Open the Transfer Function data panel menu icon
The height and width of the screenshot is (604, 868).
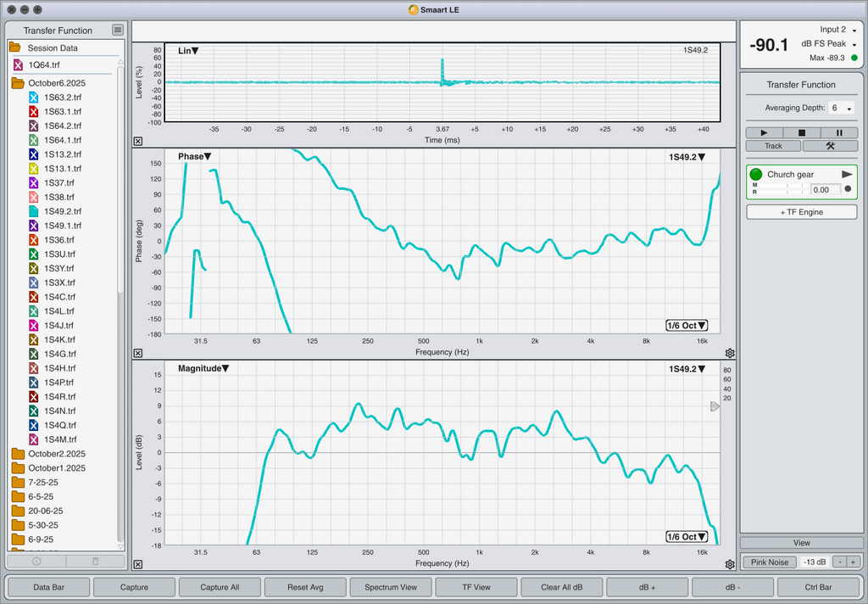point(117,31)
